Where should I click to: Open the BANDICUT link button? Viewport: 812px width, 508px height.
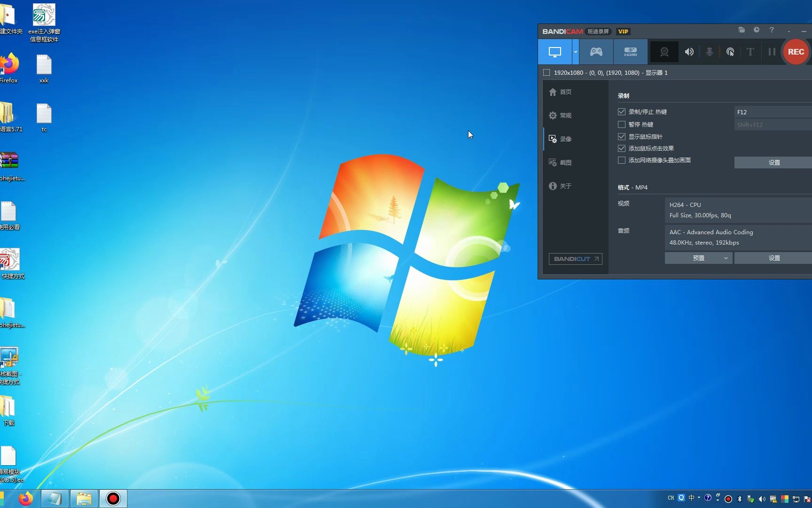click(576, 259)
